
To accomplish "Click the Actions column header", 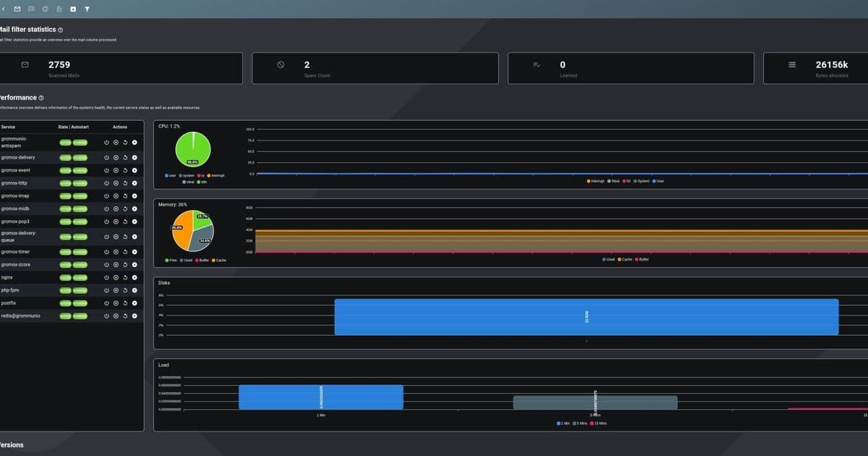I will (x=120, y=127).
